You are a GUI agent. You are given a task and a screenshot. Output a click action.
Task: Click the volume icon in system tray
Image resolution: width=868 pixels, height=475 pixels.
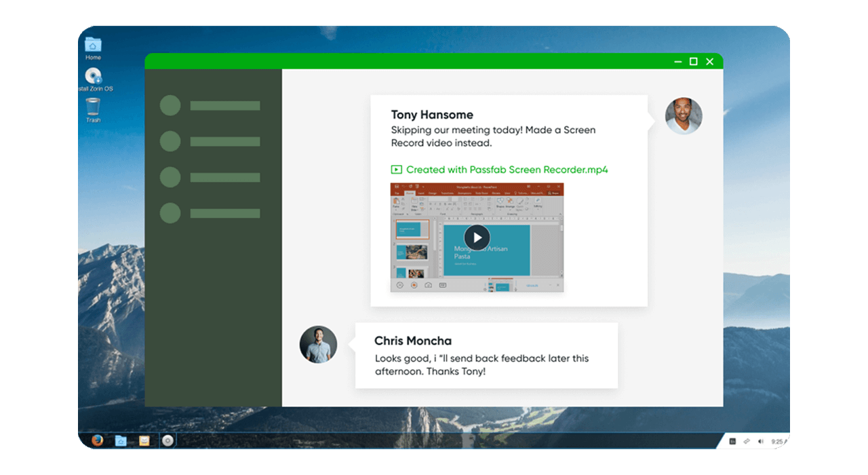(760, 441)
